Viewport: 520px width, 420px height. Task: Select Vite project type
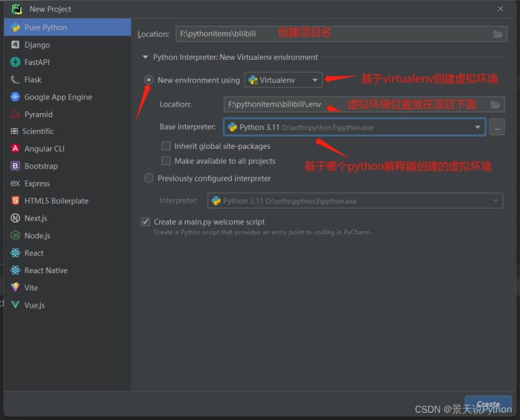tap(68, 287)
